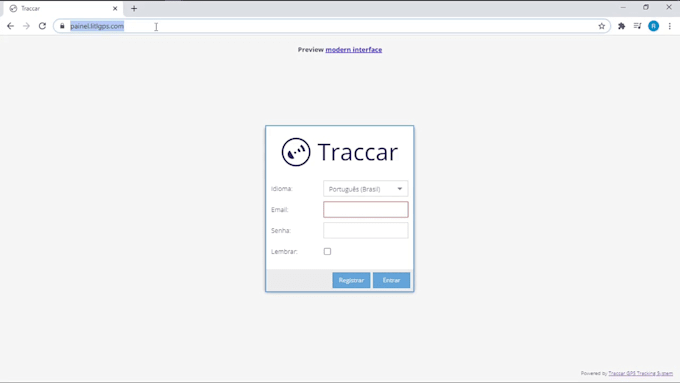Check the Lembrar checkbox
Viewport: 680px width, 383px height.
[327, 252]
